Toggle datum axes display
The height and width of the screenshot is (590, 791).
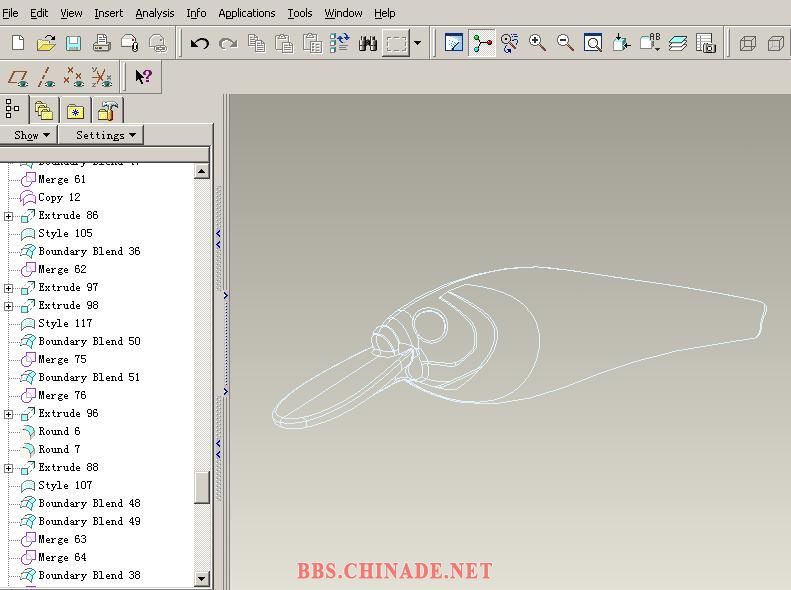point(45,77)
